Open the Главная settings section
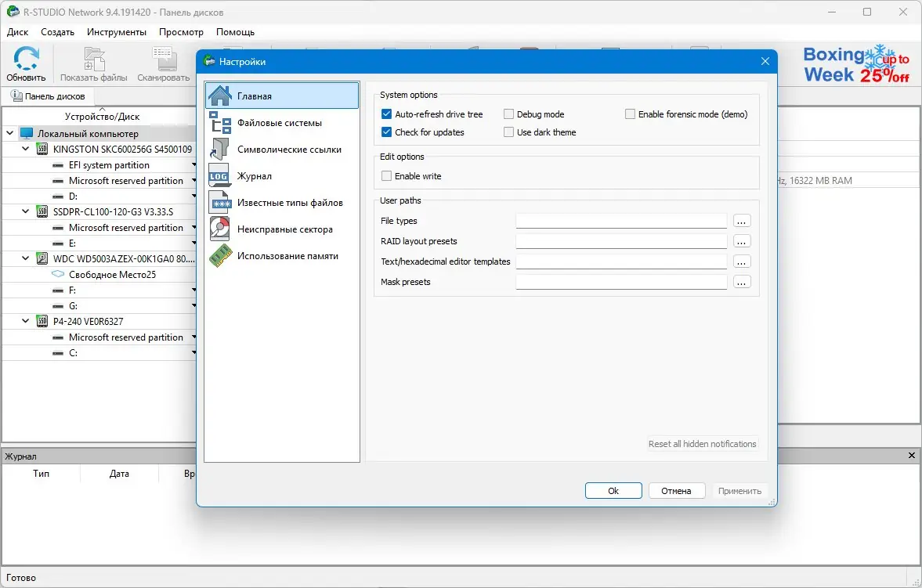The height and width of the screenshot is (588, 922). pyautogui.click(x=282, y=96)
